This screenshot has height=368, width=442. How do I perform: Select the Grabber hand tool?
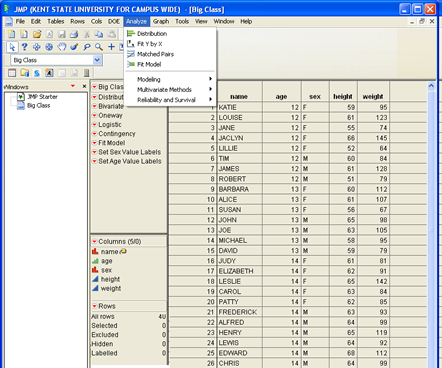[x=62, y=47]
